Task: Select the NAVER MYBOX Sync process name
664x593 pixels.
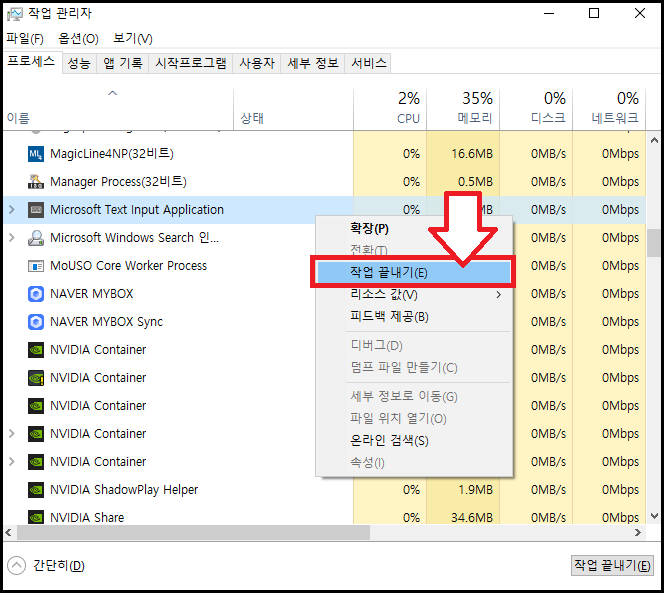Action: 106,322
